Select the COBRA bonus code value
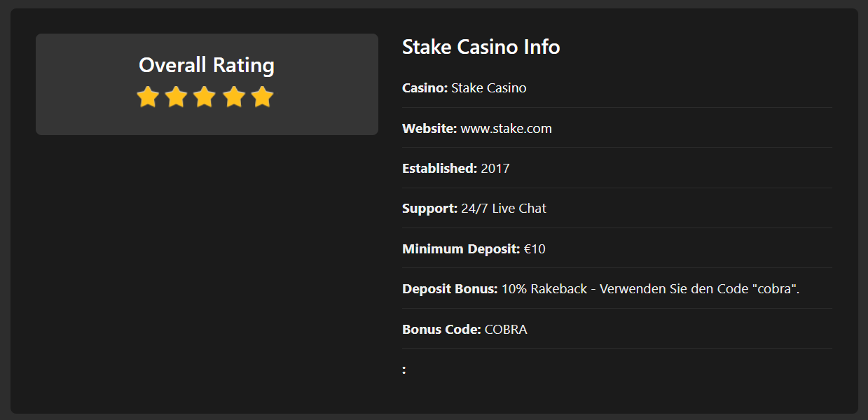 click(506, 330)
